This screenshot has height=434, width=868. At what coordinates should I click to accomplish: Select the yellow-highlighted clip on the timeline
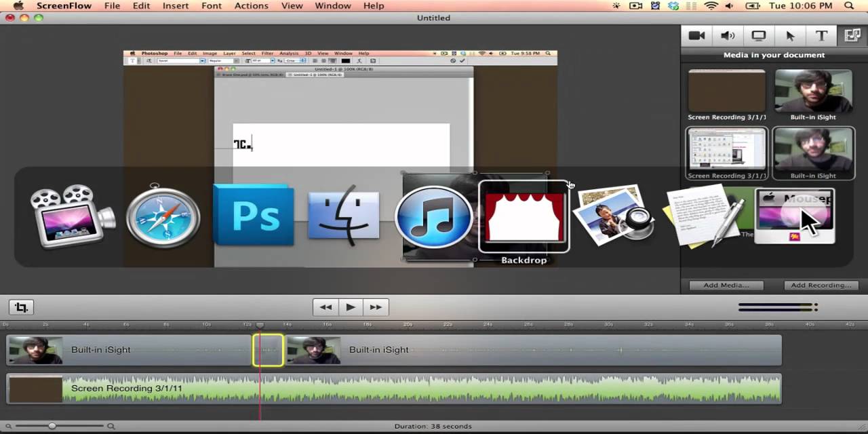coord(268,350)
